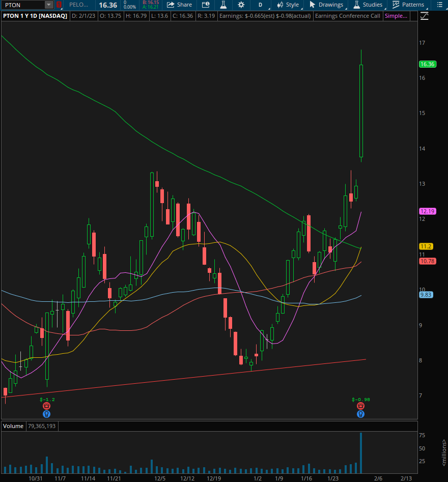The height and width of the screenshot is (482, 448).
Task: Click the 16.36 last price display
Action: [x=108, y=5]
